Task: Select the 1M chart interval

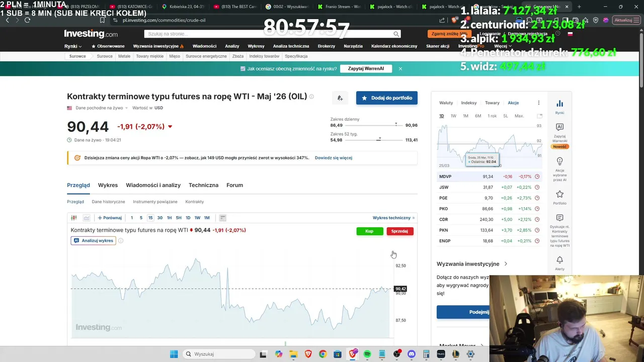Action: 207,218
